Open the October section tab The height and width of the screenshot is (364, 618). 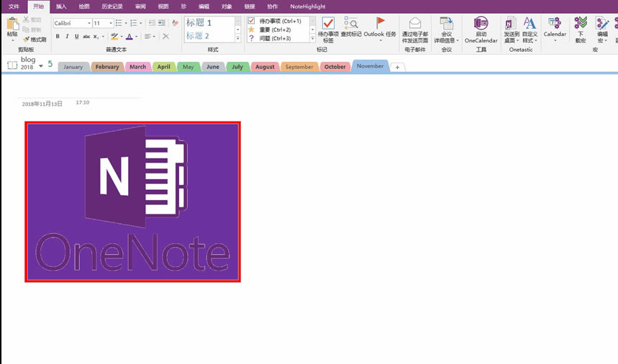[x=335, y=67]
